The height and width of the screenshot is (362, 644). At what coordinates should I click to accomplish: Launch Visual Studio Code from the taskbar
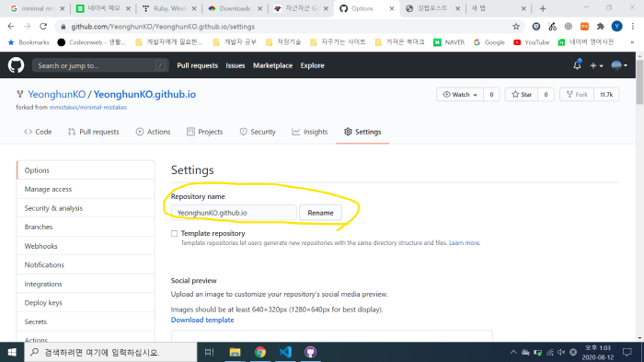coord(285,352)
